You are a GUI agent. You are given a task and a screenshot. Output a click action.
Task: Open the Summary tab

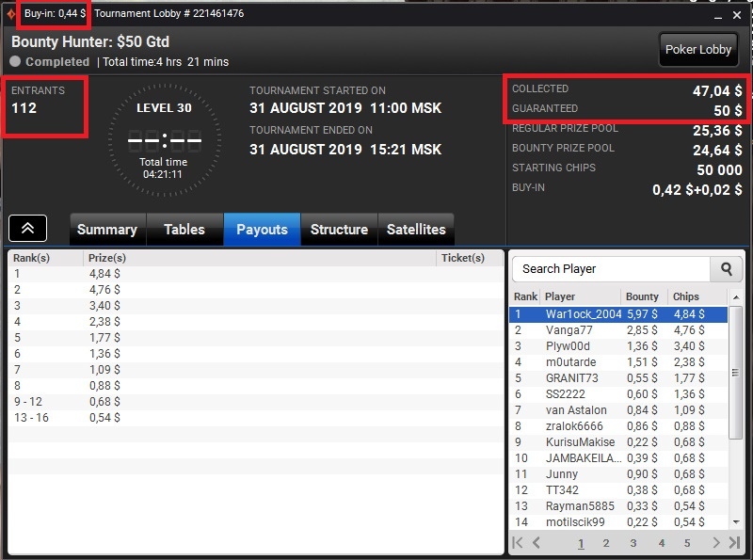point(107,230)
